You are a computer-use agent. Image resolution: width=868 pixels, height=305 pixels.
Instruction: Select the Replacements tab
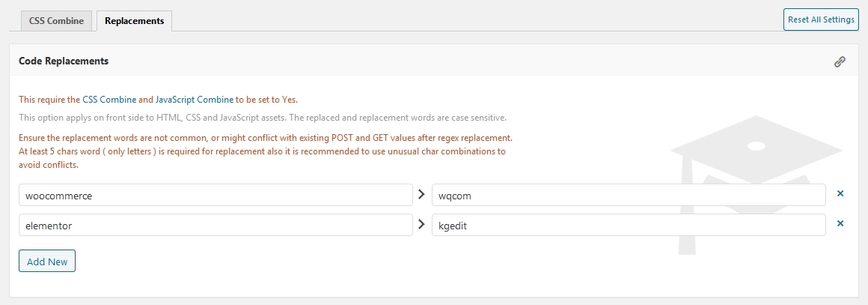[x=134, y=21]
